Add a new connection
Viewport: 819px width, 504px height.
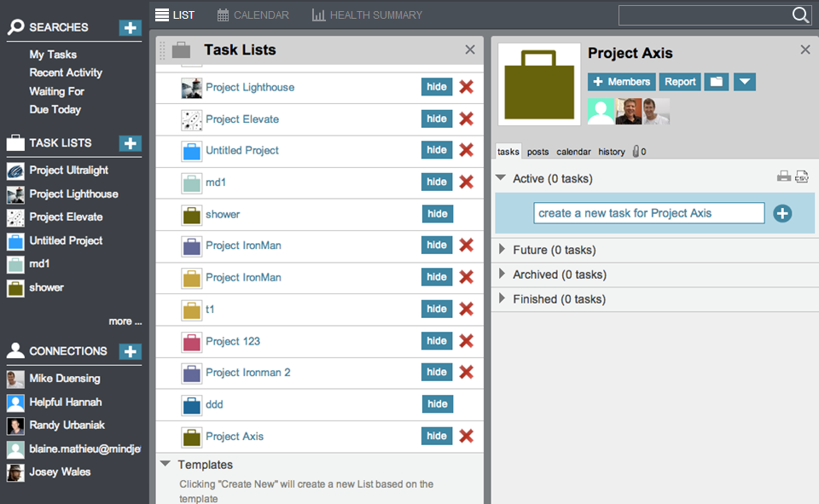130,351
